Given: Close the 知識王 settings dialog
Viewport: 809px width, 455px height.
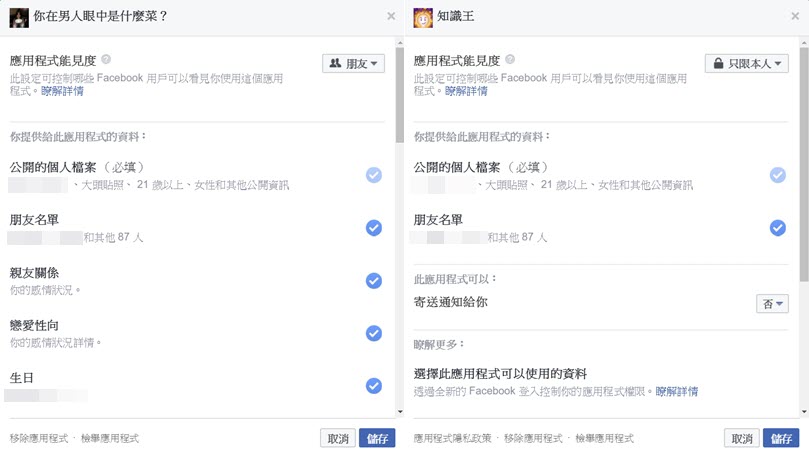Looking at the screenshot, I should coord(794,16).
